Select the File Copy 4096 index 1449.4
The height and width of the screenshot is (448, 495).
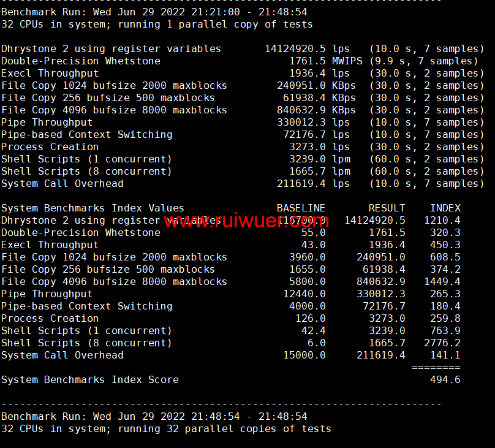tap(442, 282)
